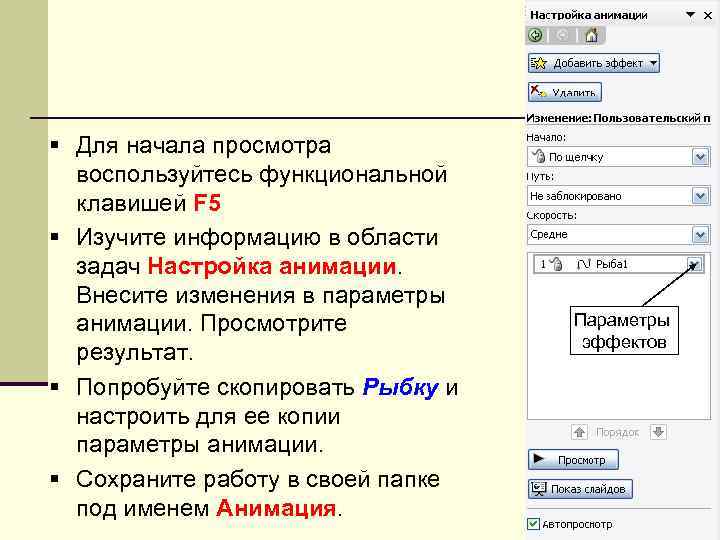This screenshot has width=720, height=540.
Task: Click the star icon on Добавить эффект
Action: tap(539, 63)
